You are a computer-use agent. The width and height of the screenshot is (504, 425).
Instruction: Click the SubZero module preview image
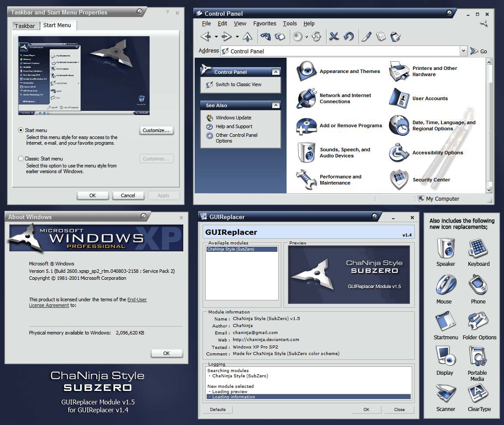pyautogui.click(x=349, y=275)
